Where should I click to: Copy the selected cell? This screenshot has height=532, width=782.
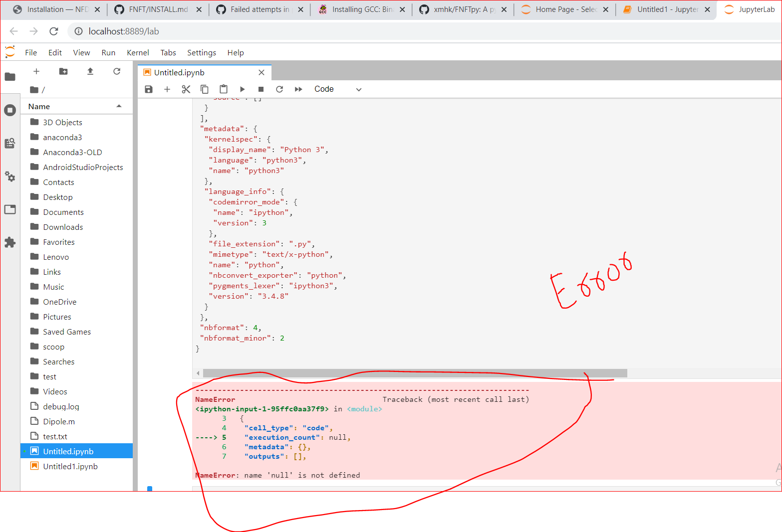tap(205, 89)
